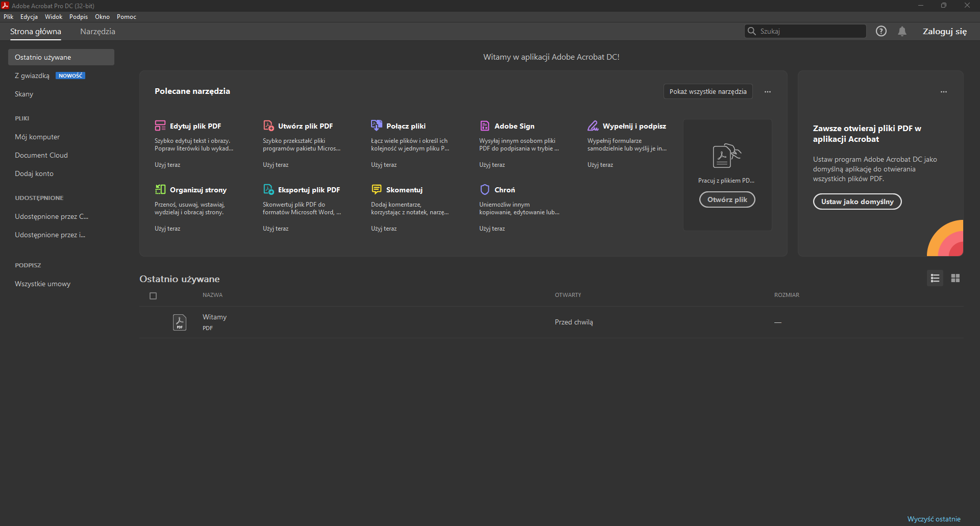Click the Adobe Acrobat logo in title bar

(5, 6)
